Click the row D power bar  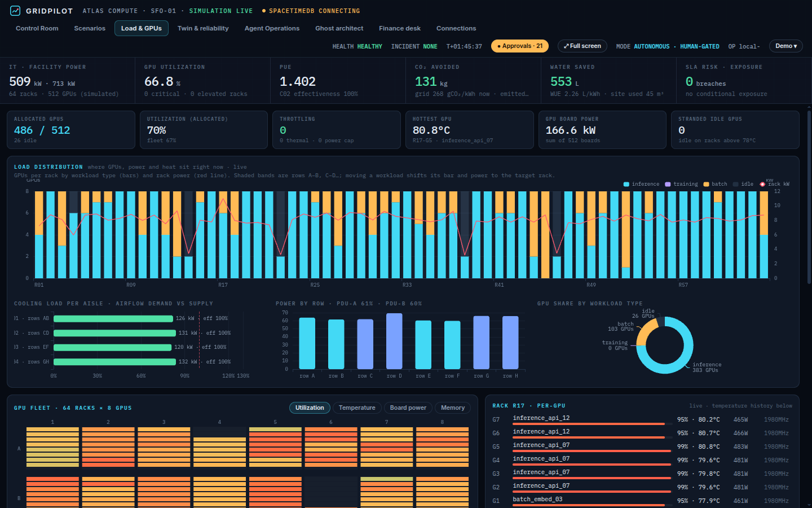(x=394, y=341)
